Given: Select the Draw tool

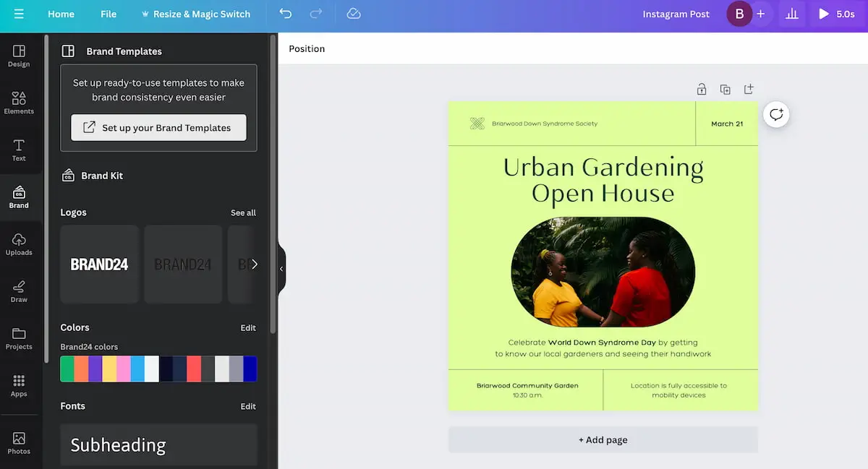Looking at the screenshot, I should point(19,291).
